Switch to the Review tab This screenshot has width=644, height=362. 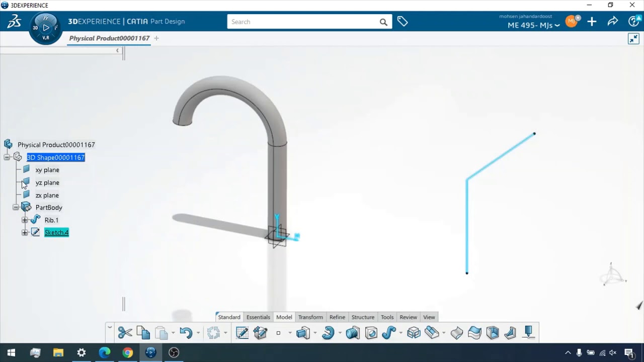point(408,317)
